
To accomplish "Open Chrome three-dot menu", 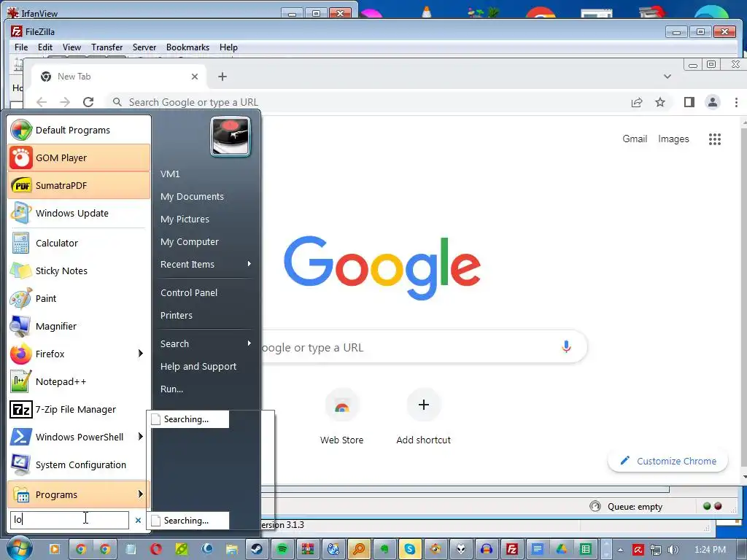I will 736,102.
